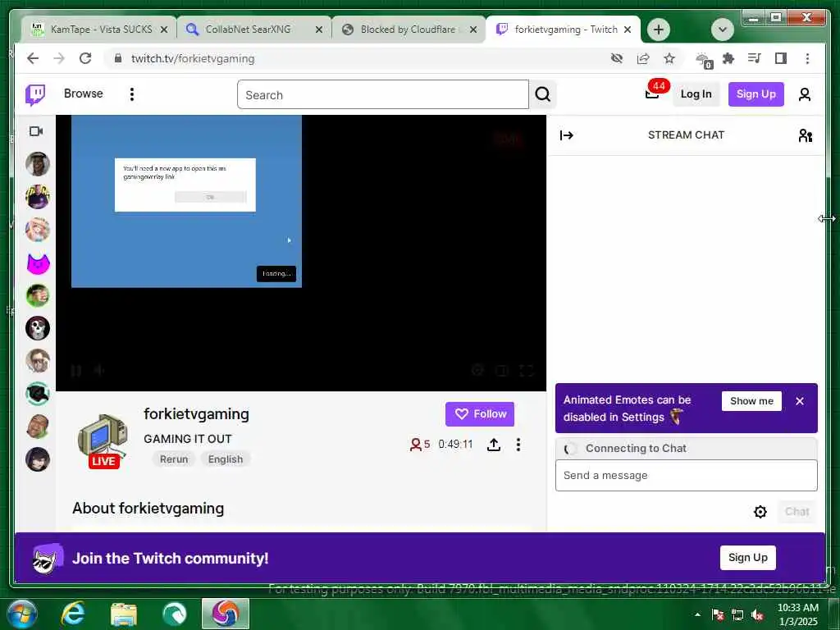Click the magnifier search button
The image size is (840, 630).
pos(543,95)
